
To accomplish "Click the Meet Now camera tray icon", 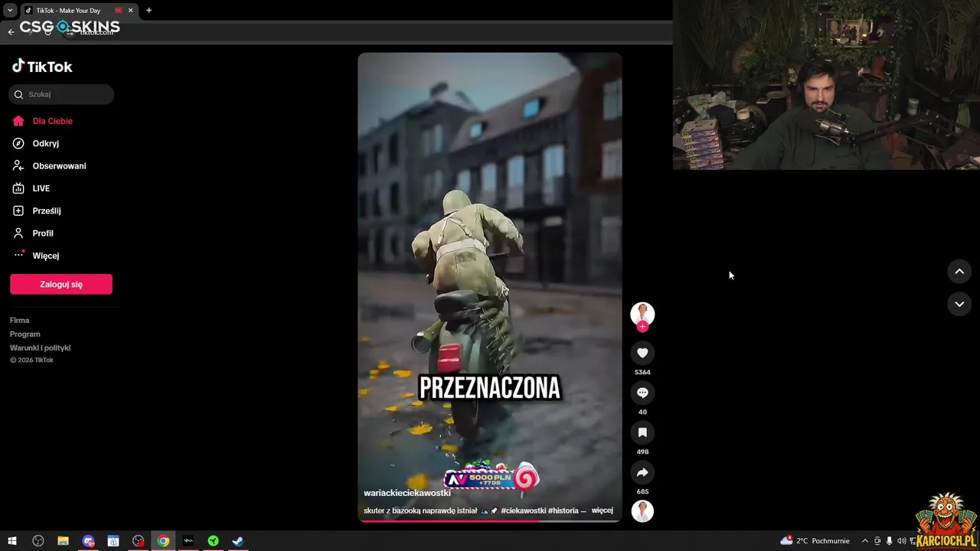I will [877, 541].
